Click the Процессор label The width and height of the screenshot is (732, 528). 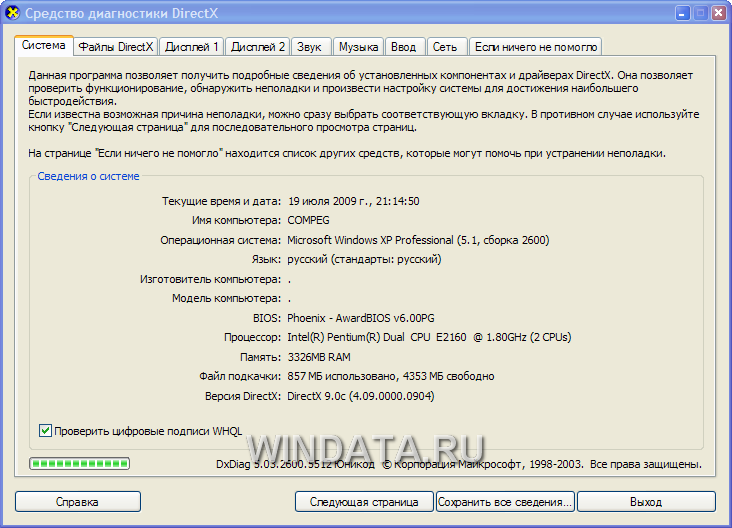tap(253, 338)
